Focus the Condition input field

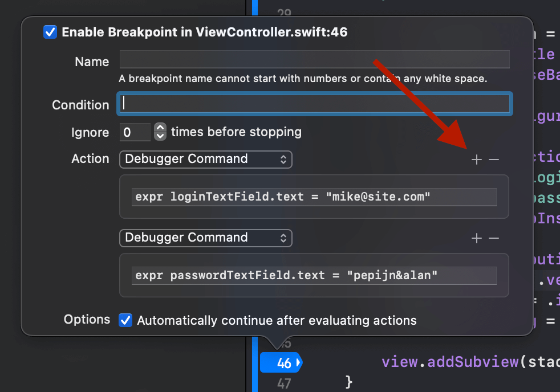tap(314, 104)
